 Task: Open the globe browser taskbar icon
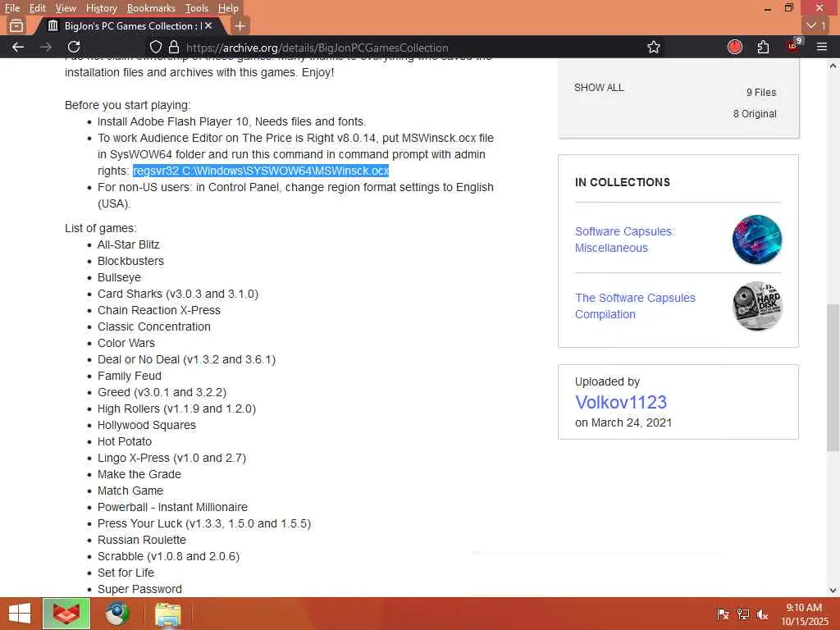[x=116, y=614]
